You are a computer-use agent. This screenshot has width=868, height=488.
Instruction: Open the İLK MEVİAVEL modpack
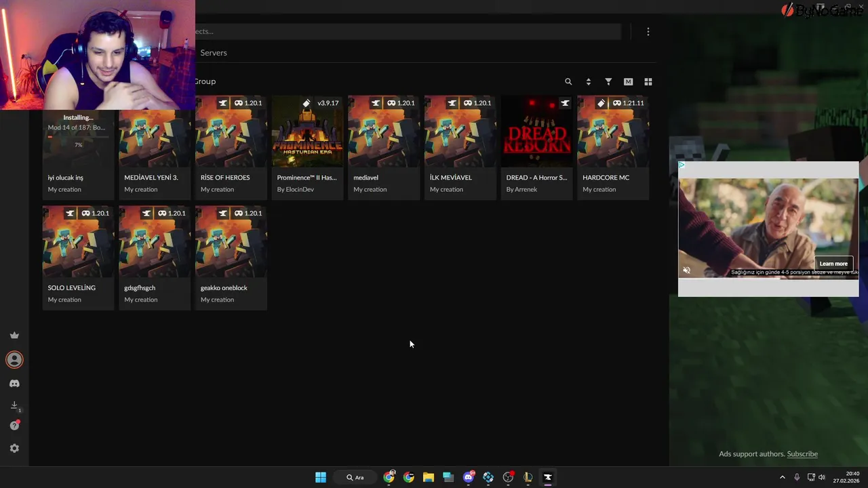[x=460, y=148]
